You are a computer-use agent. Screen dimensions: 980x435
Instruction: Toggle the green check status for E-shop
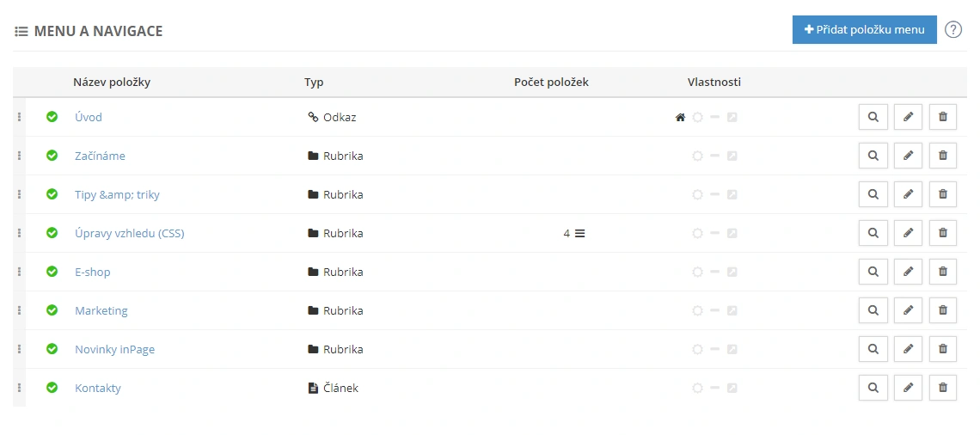(x=52, y=272)
